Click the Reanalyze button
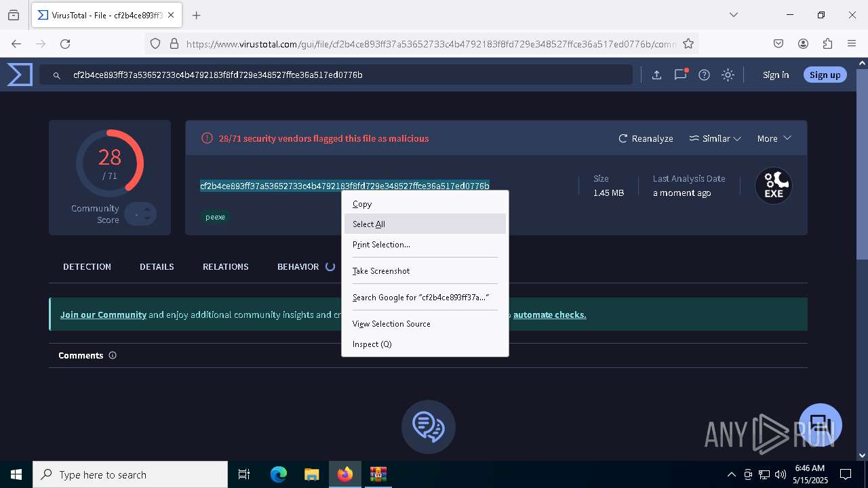868x488 pixels. (x=646, y=138)
